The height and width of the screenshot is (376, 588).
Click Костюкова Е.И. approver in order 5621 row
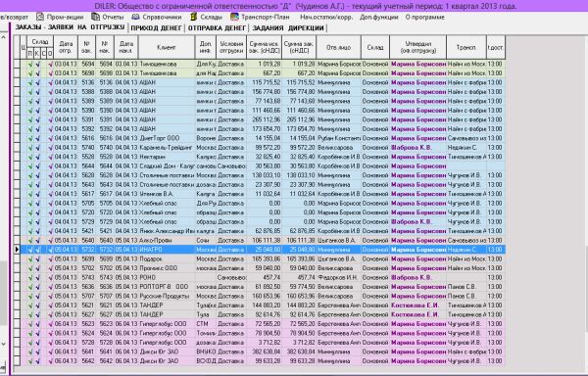(x=418, y=305)
